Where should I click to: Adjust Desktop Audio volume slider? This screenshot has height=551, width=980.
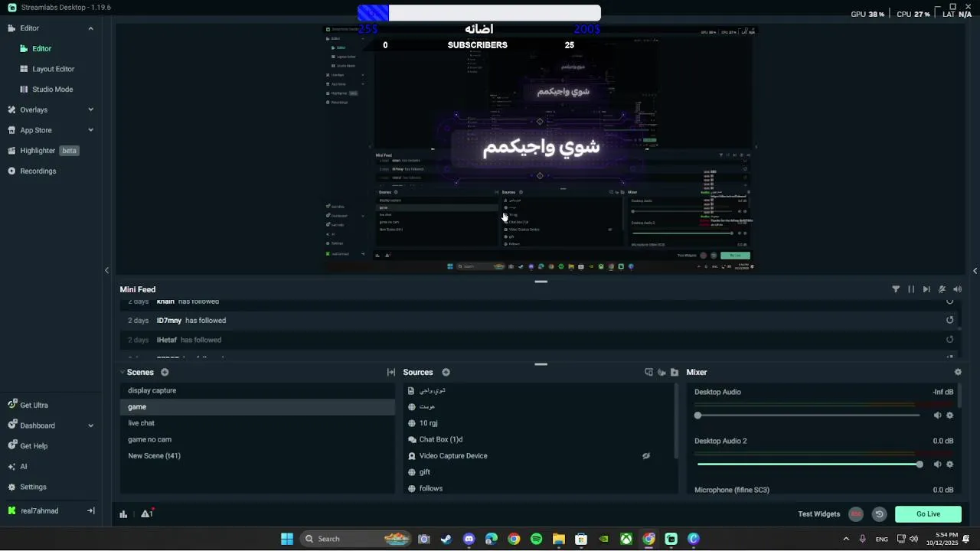808,416
